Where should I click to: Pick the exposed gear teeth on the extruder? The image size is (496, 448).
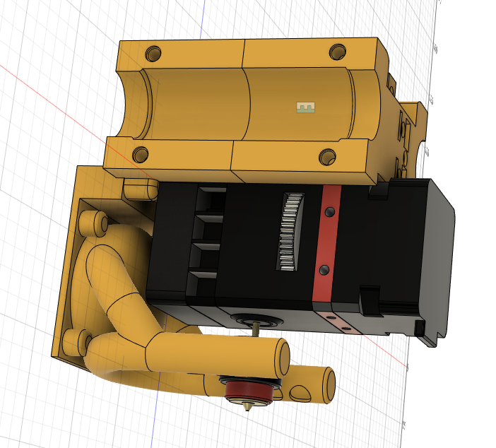click(290, 232)
